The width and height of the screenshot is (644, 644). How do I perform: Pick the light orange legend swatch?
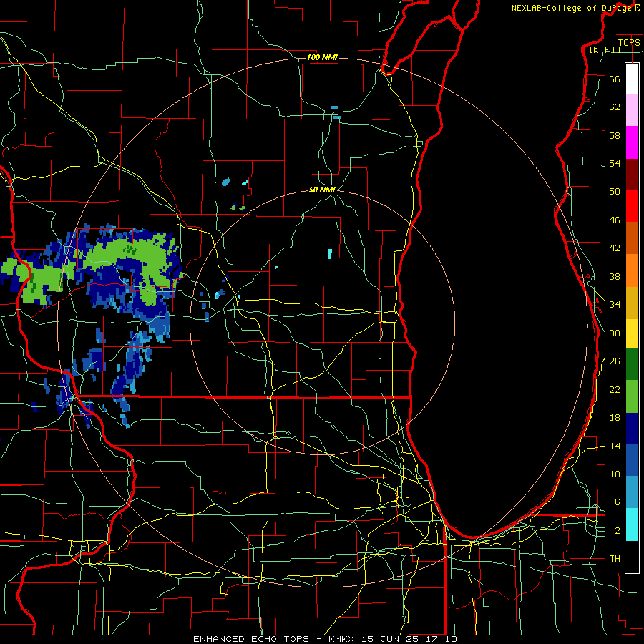pyautogui.click(x=632, y=270)
